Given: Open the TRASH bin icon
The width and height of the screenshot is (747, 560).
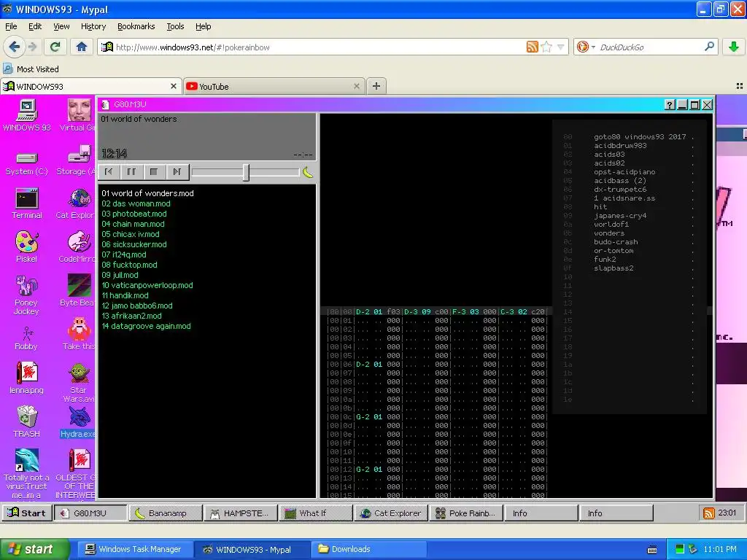Looking at the screenshot, I should (27, 421).
